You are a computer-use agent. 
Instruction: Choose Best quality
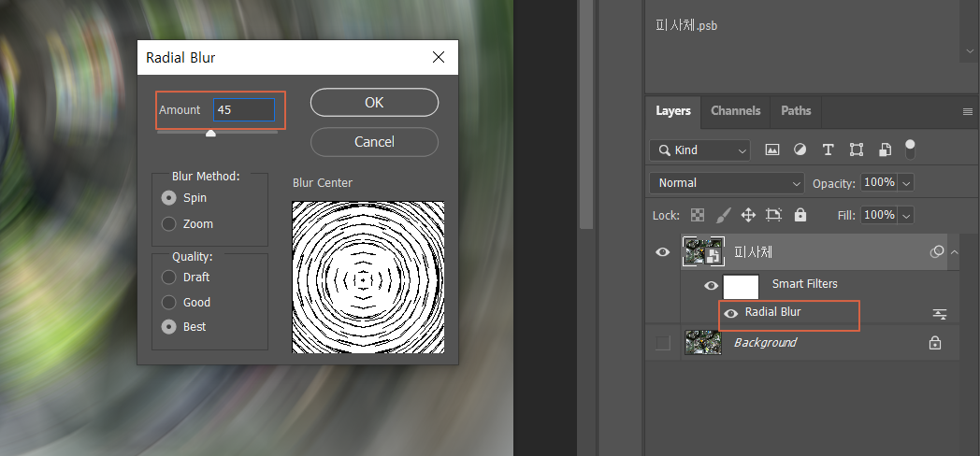168,327
